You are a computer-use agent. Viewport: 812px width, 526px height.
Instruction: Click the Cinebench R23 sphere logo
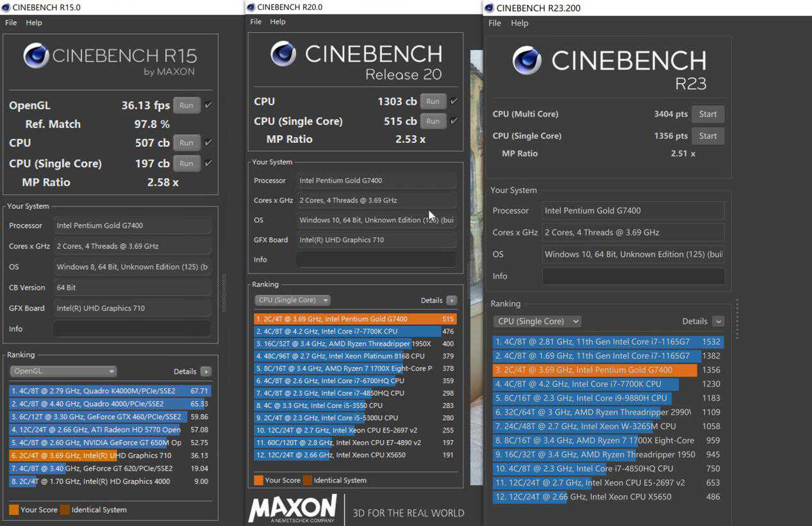click(526, 60)
